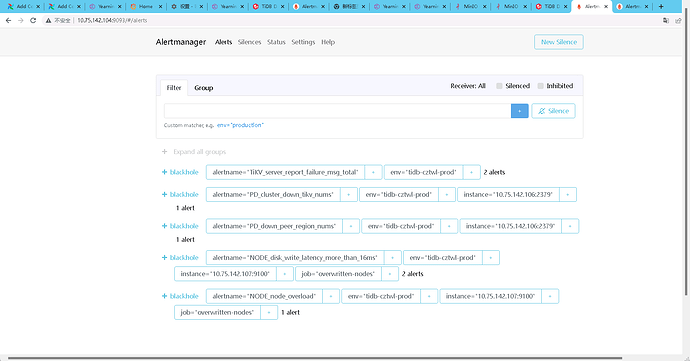Click plus next to instance matcher in PD_down_peer group
This screenshot has width=690, height=361.
pos(570,226)
